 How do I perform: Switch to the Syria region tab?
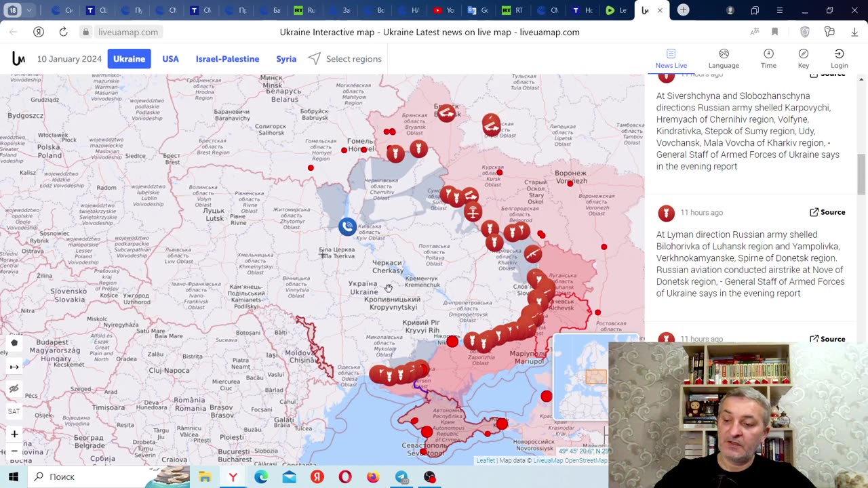coord(286,59)
